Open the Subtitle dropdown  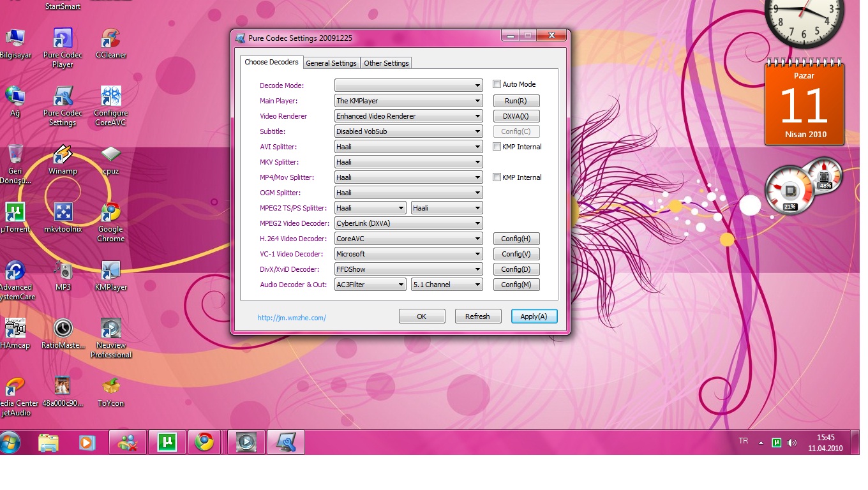408,131
